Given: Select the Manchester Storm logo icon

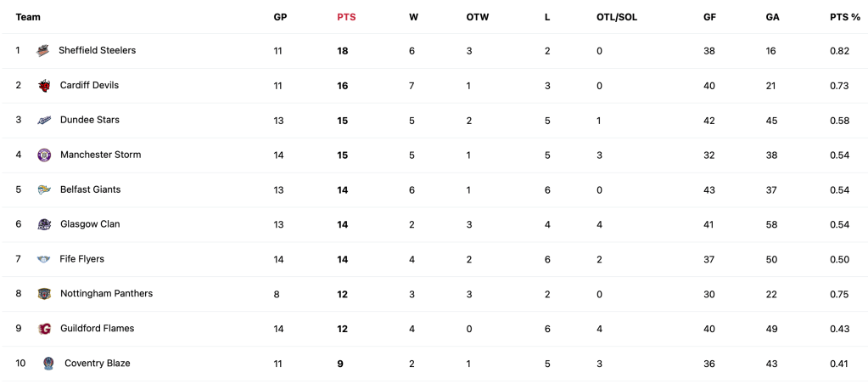Looking at the screenshot, I should click(x=44, y=155).
